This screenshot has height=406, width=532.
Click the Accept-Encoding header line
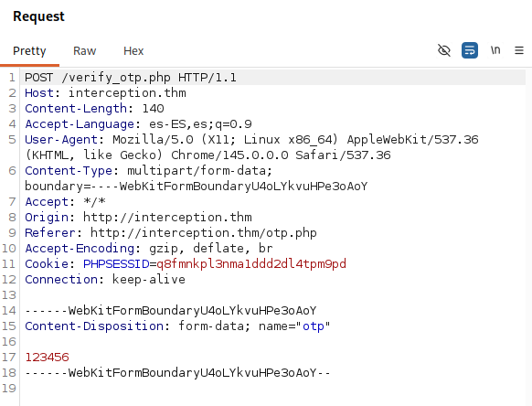point(149,249)
